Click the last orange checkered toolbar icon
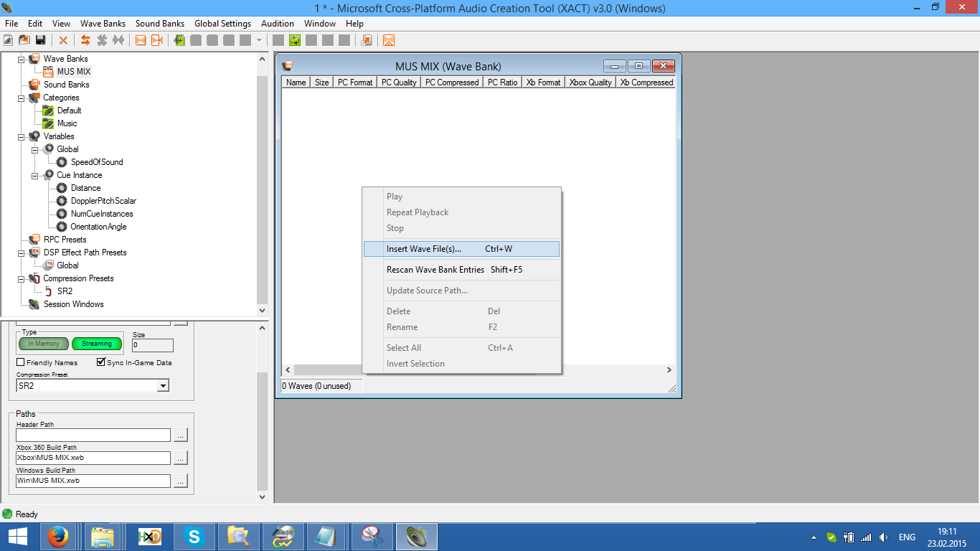 (x=389, y=40)
